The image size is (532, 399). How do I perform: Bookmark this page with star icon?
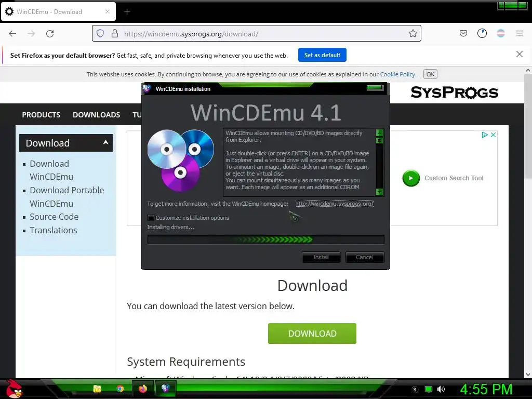413,33
